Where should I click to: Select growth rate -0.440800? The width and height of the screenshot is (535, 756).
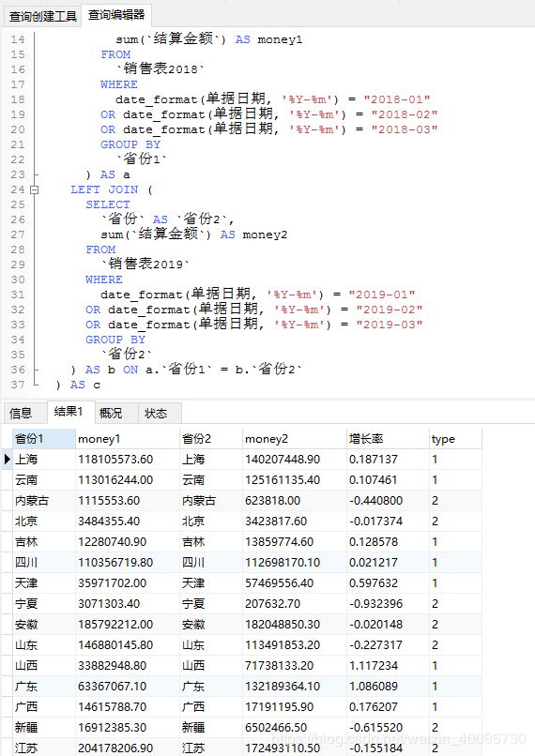click(388, 501)
